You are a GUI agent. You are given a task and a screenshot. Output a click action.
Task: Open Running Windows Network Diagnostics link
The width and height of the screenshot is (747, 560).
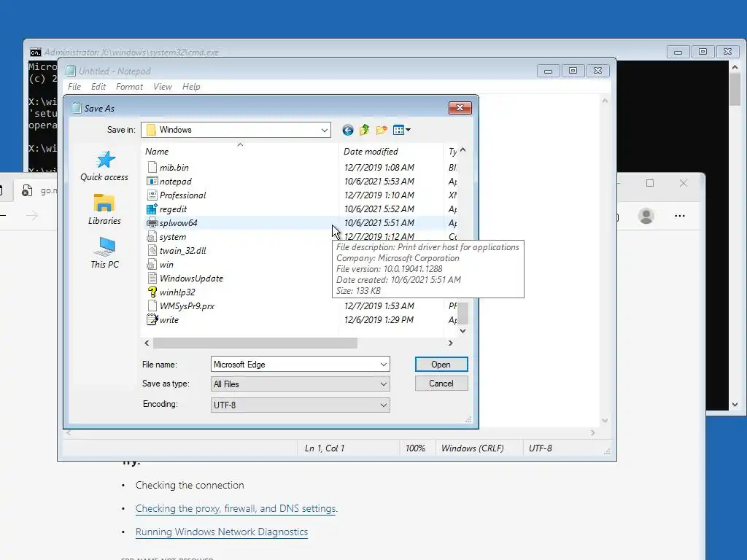(222, 532)
